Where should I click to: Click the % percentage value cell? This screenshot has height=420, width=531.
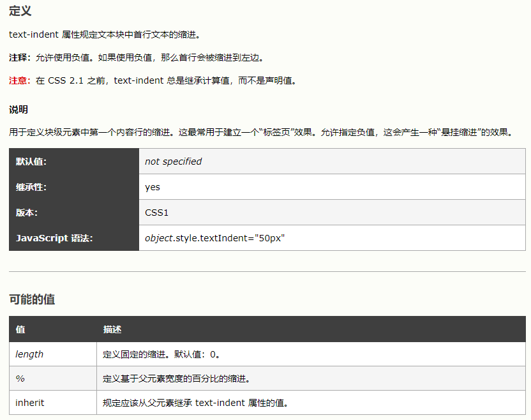tap(18, 378)
